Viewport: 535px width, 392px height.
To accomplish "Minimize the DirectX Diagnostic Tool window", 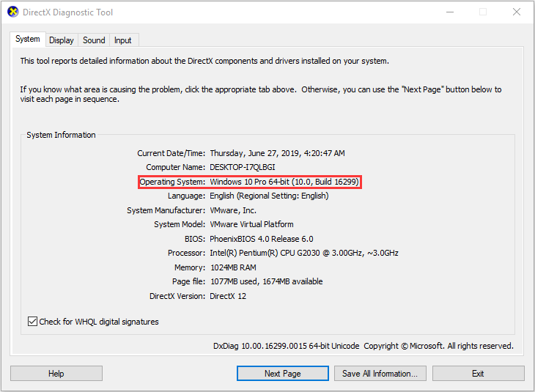I will click(x=450, y=12).
